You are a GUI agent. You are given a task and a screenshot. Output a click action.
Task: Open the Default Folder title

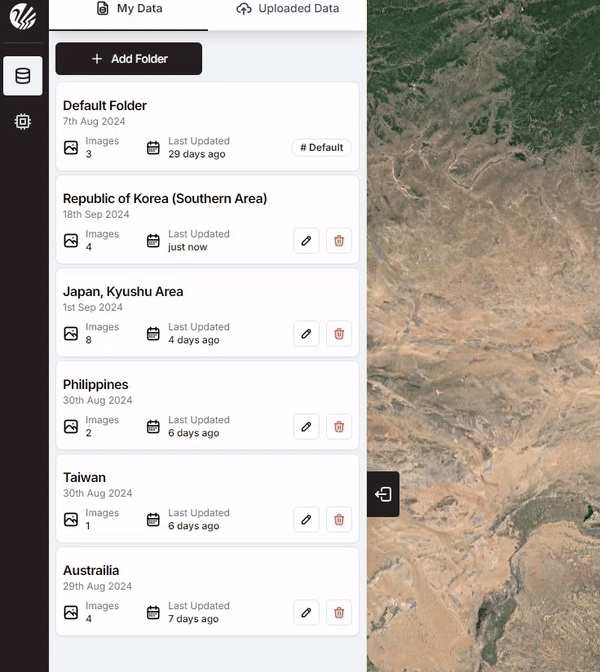(x=105, y=105)
